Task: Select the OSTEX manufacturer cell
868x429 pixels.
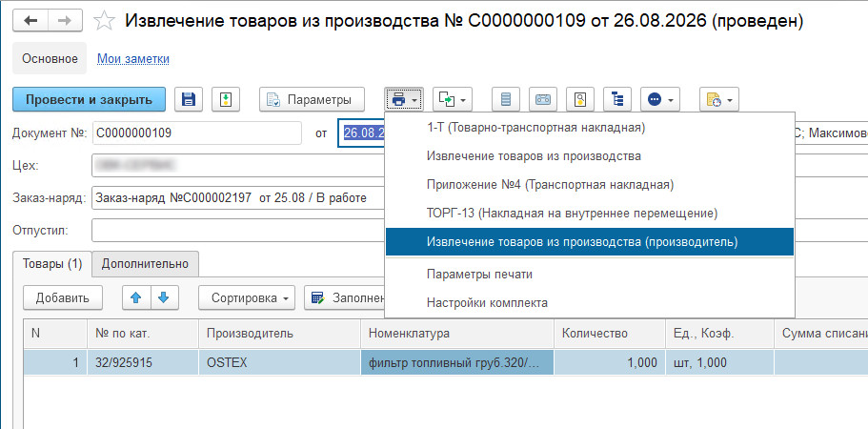Action: 279,363
